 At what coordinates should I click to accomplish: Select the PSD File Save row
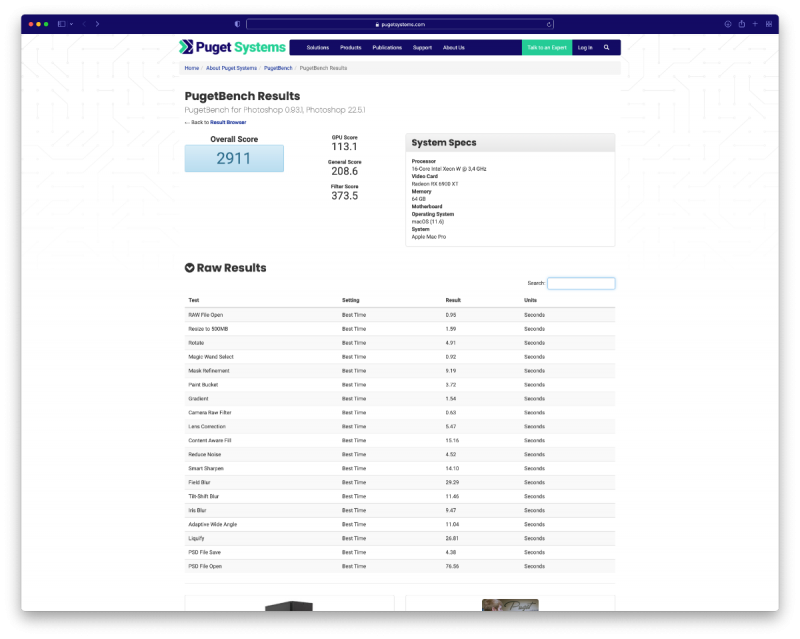pyautogui.click(x=399, y=552)
